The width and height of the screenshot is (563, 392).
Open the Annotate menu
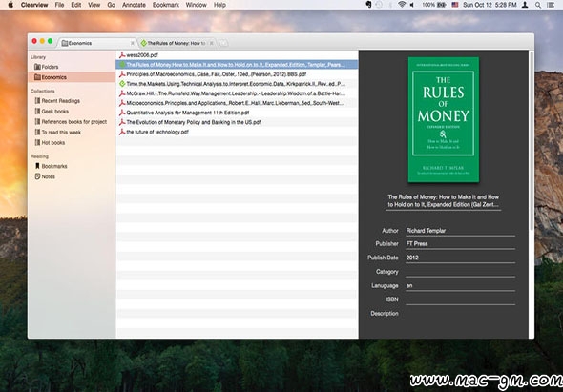pyautogui.click(x=134, y=5)
